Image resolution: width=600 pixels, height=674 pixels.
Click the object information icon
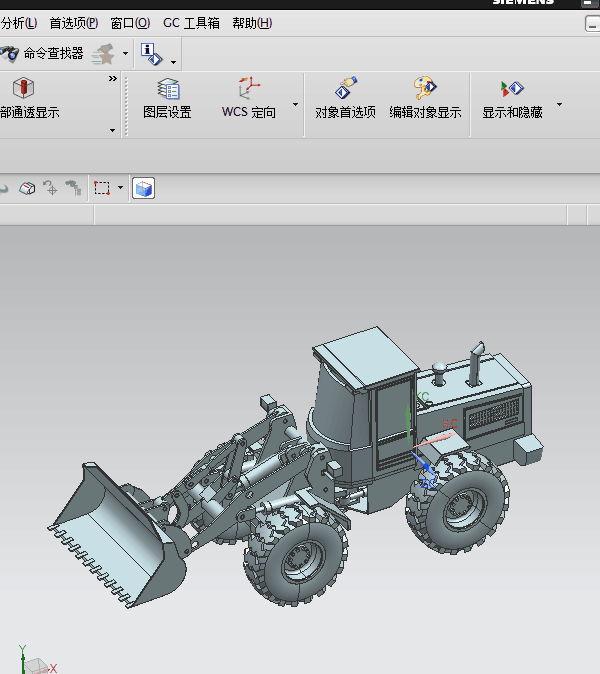click(151, 54)
